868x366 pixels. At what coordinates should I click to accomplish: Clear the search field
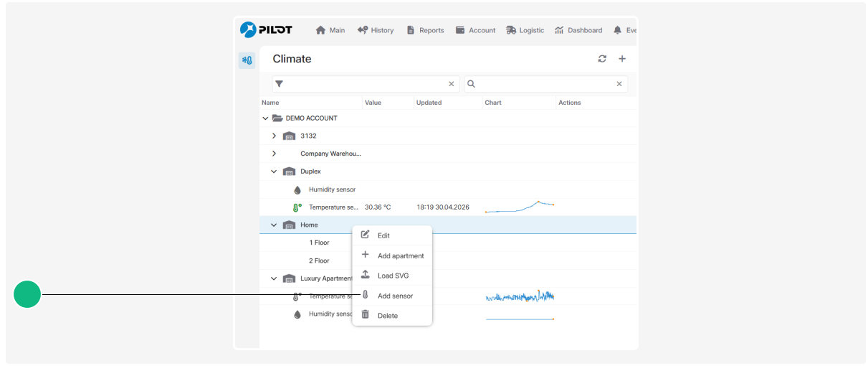(x=619, y=84)
